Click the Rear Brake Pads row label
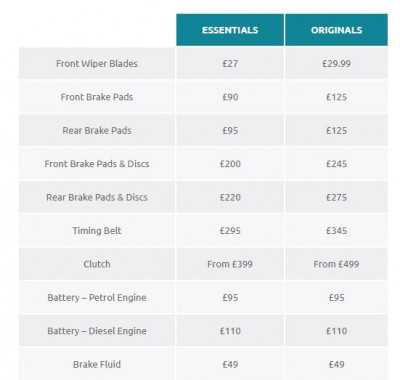This screenshot has width=400, height=380. [97, 130]
